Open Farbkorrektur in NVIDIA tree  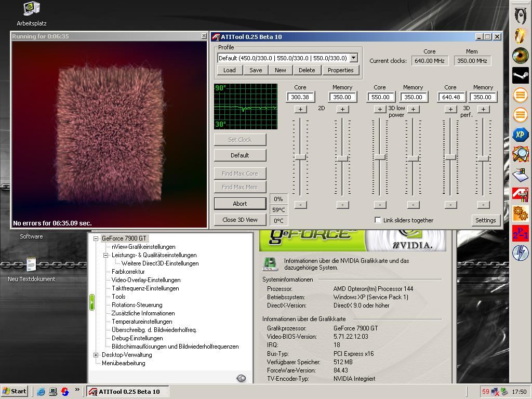coord(128,272)
